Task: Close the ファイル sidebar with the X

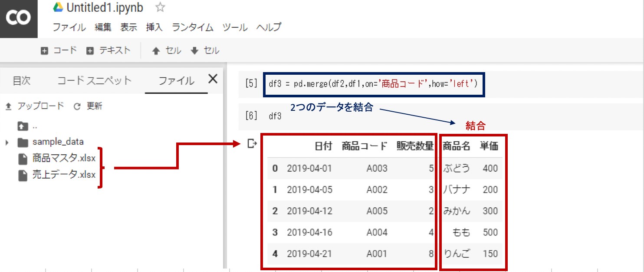Action: [x=213, y=79]
